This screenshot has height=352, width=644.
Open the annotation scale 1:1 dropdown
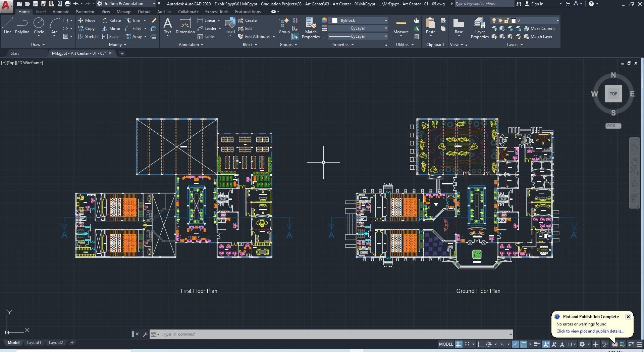pos(572,344)
